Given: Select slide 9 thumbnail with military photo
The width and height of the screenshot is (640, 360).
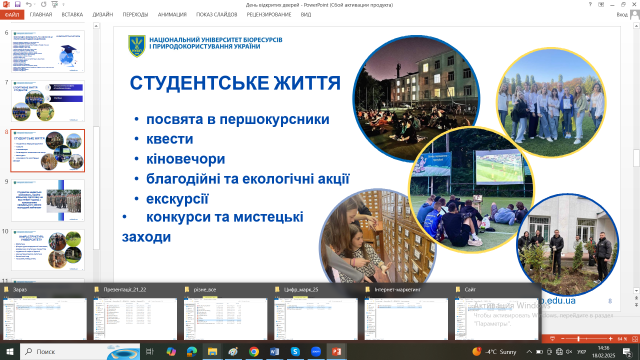Looking at the screenshot, I should [48, 200].
